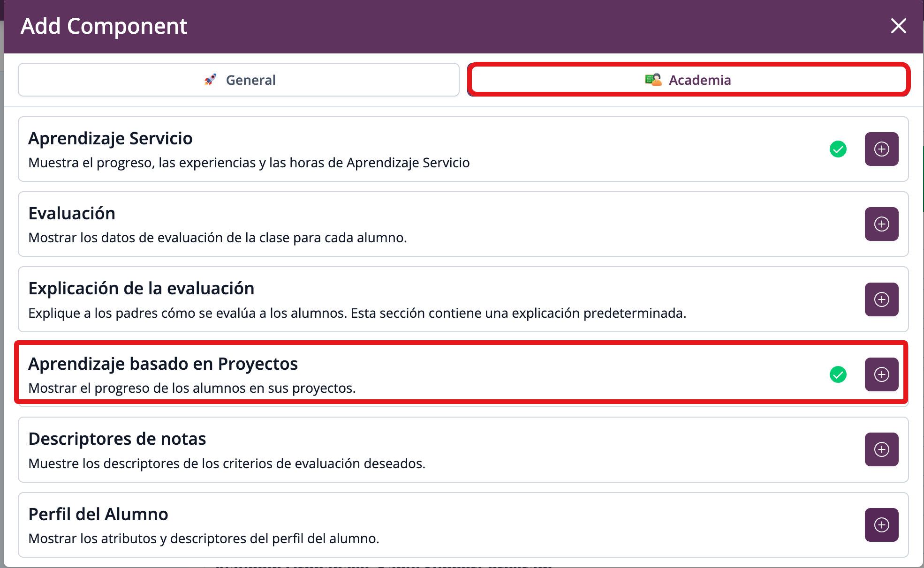Add the Explicación de la evaluación component
Viewport: 924px width, 568px height.
pyautogui.click(x=881, y=299)
